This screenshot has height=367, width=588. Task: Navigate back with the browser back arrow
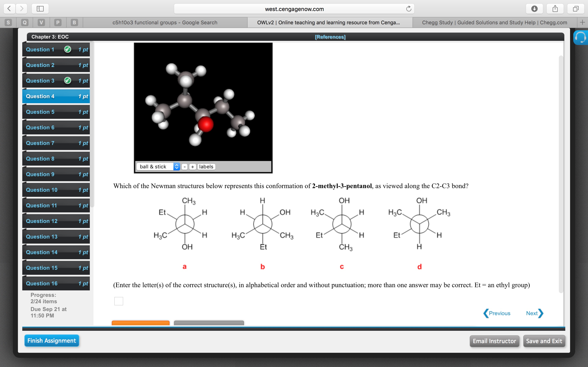9,9
